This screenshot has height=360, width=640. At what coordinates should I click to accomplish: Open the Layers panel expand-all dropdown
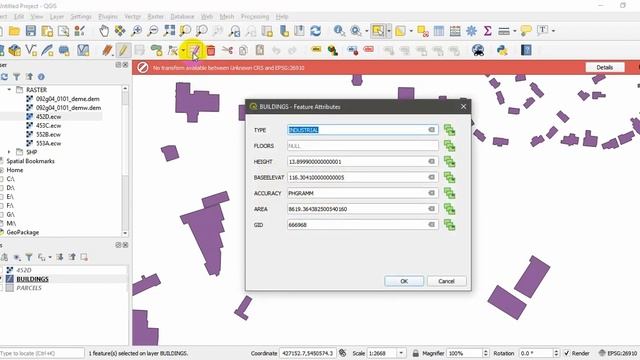click(x=50, y=257)
